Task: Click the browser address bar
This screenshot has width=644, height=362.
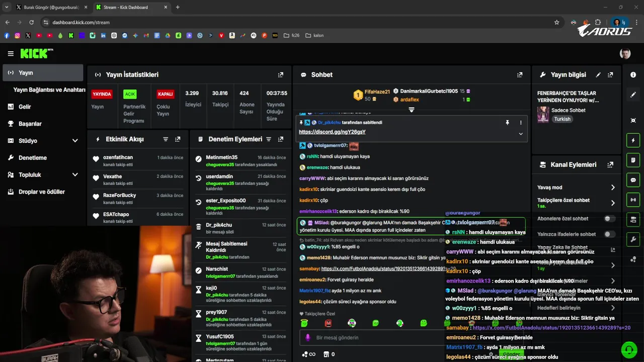Action: (296, 23)
